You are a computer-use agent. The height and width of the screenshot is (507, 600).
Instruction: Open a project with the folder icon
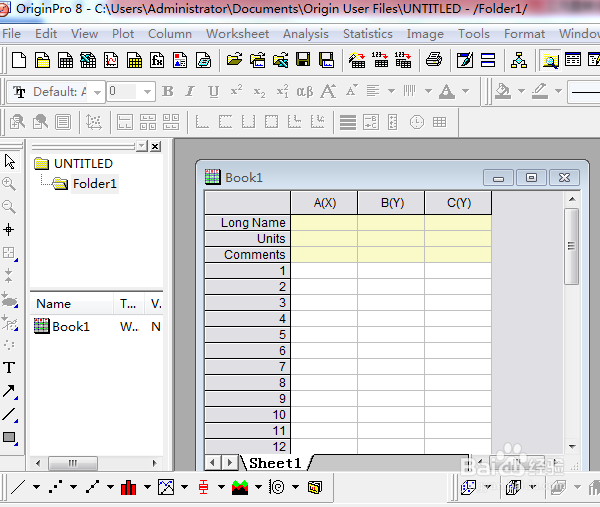234,60
